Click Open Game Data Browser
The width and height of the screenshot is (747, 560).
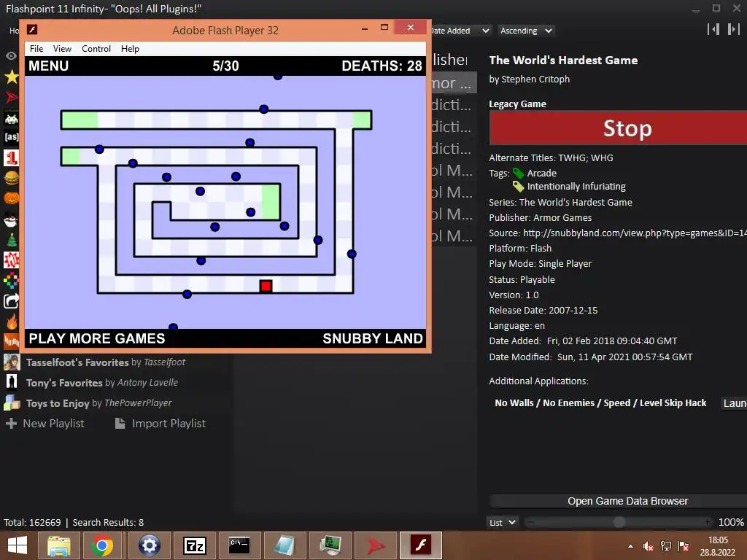click(x=627, y=501)
